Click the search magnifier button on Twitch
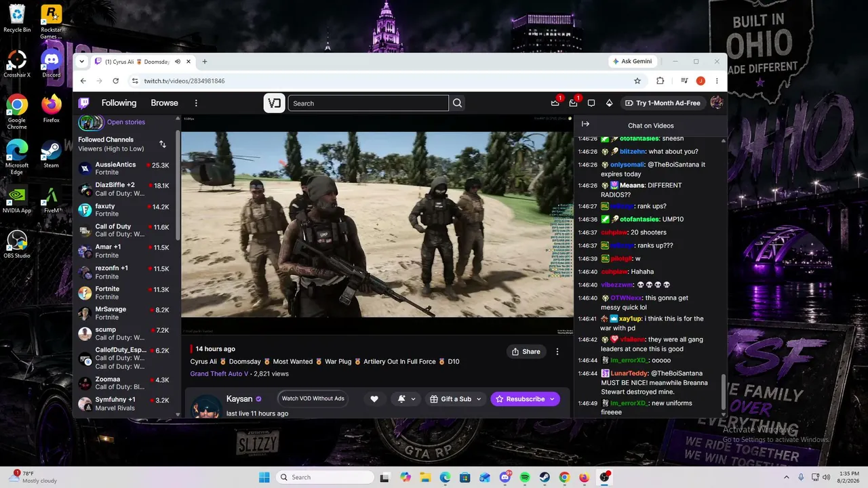The height and width of the screenshot is (488, 868). pyautogui.click(x=457, y=103)
